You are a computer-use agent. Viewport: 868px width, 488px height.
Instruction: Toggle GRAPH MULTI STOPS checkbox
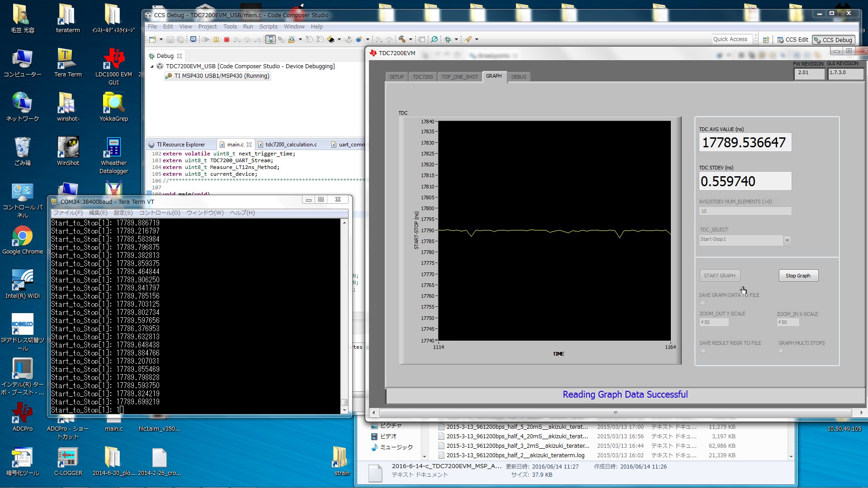[x=780, y=350]
